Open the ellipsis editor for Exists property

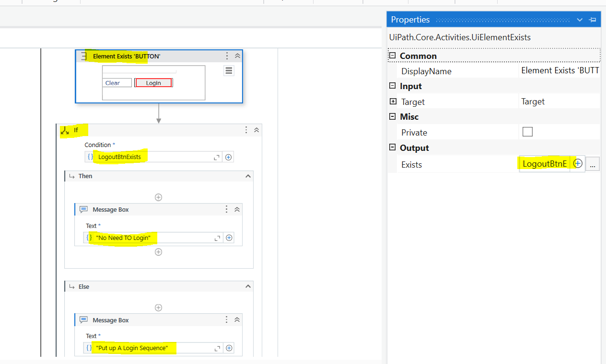point(593,164)
